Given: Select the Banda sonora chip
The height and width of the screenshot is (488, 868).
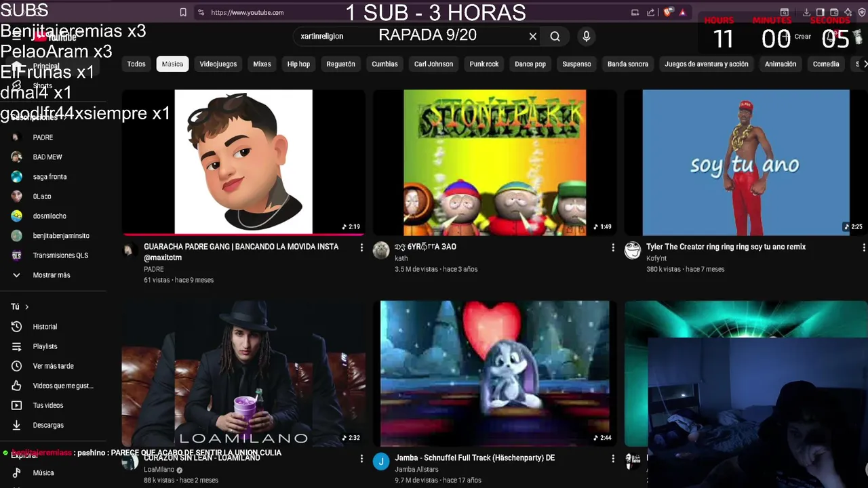Looking at the screenshot, I should coord(628,64).
